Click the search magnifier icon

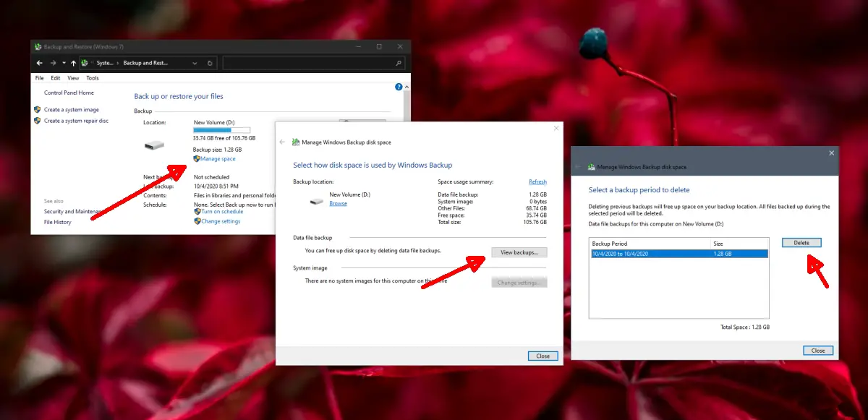399,63
